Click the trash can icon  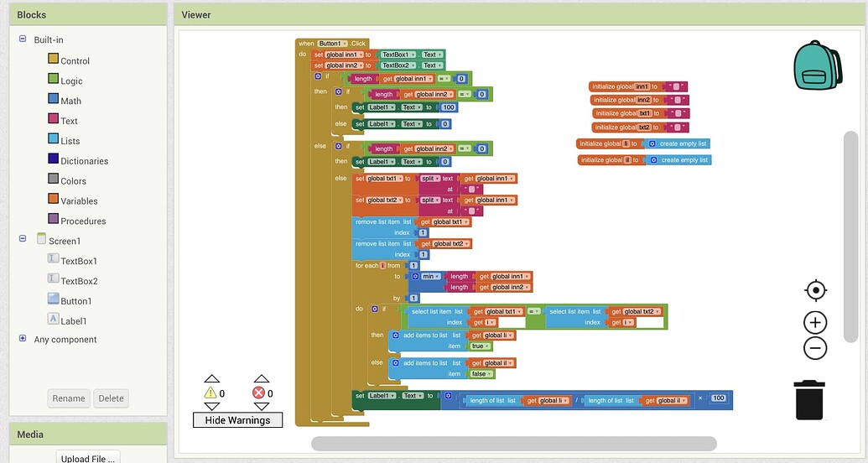click(x=809, y=399)
